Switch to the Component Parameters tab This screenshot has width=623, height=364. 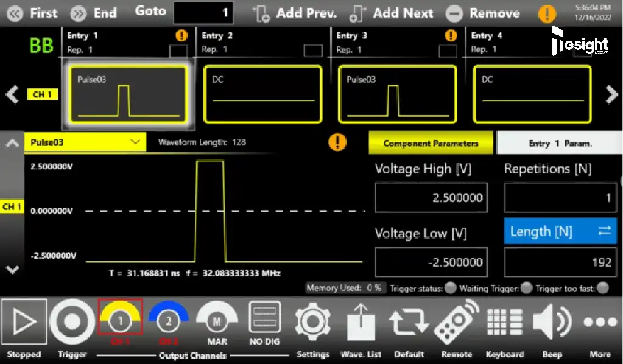click(431, 143)
